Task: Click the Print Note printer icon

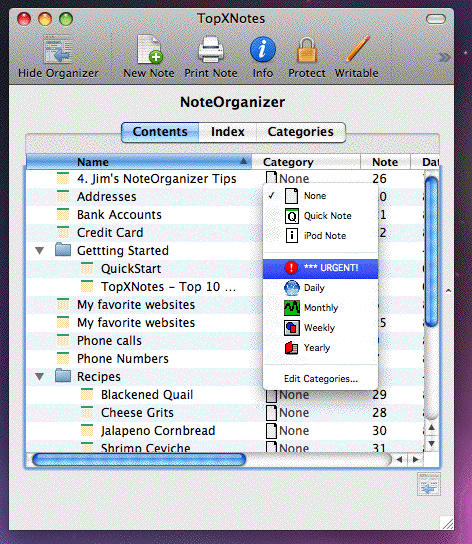Action: pyautogui.click(x=211, y=49)
